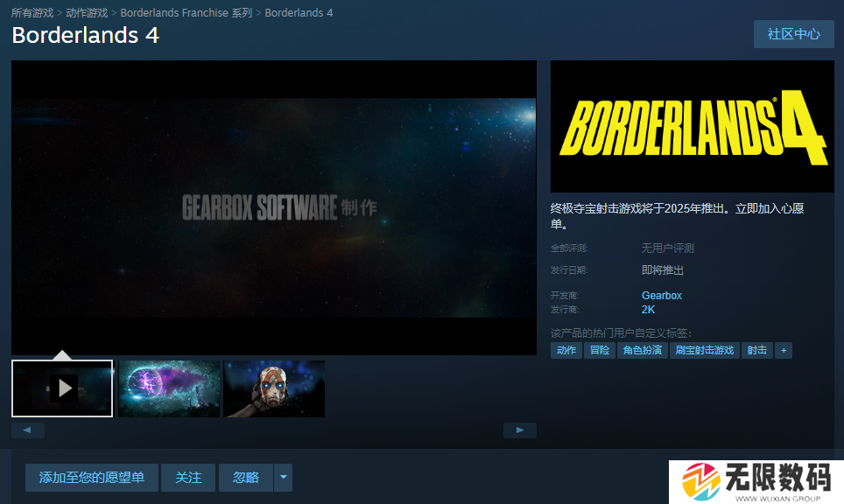The height and width of the screenshot is (504, 844).
Task: Expand the dropdown arrow beside 忽略
Action: click(x=283, y=478)
